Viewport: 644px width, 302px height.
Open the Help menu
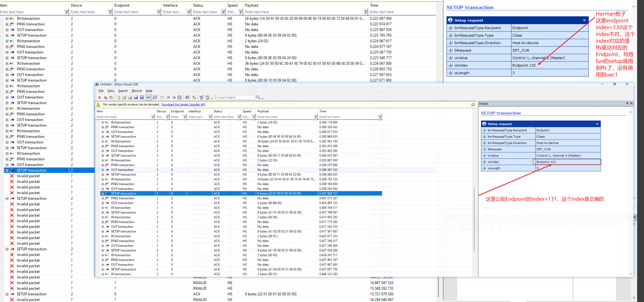149,91
